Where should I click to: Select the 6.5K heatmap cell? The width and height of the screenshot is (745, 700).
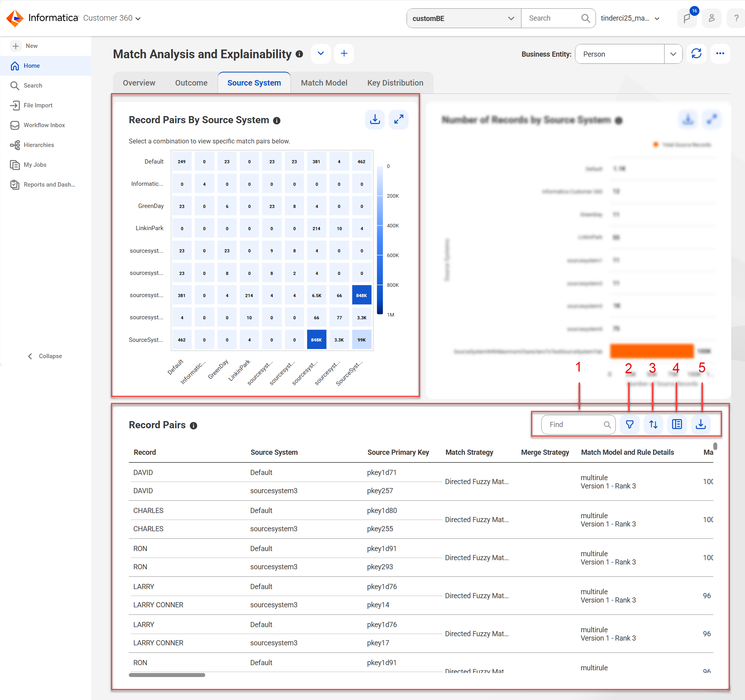pyautogui.click(x=316, y=295)
